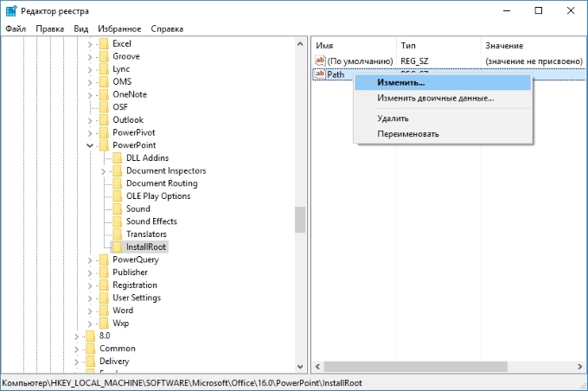The width and height of the screenshot is (588, 391).
Task: Open the Файл menu
Action: 16,29
